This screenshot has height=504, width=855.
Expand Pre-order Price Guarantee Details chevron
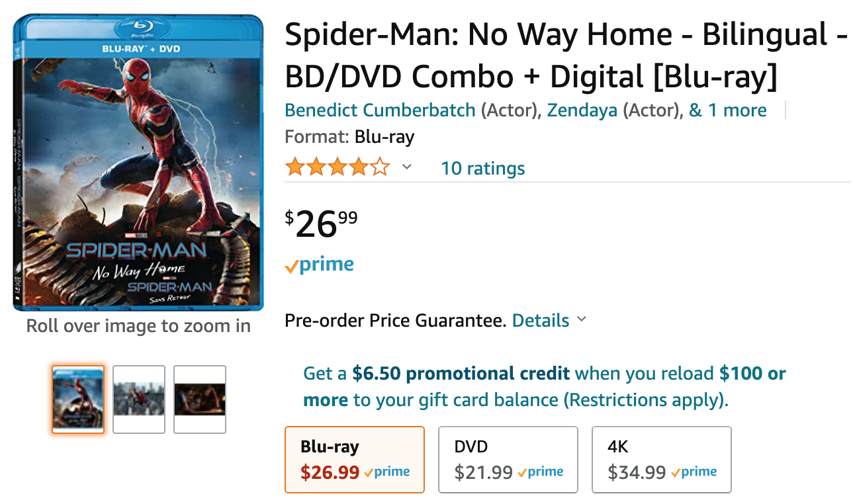coord(582,320)
